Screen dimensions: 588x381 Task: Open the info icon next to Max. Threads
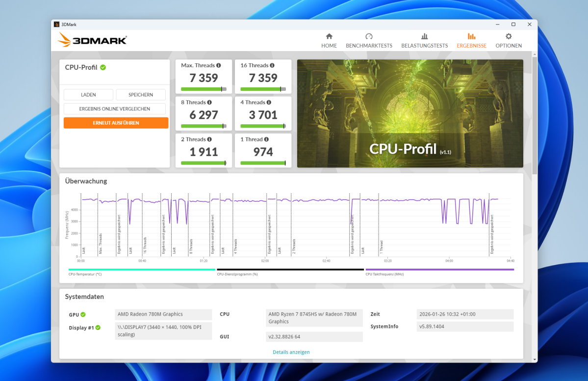(x=219, y=65)
